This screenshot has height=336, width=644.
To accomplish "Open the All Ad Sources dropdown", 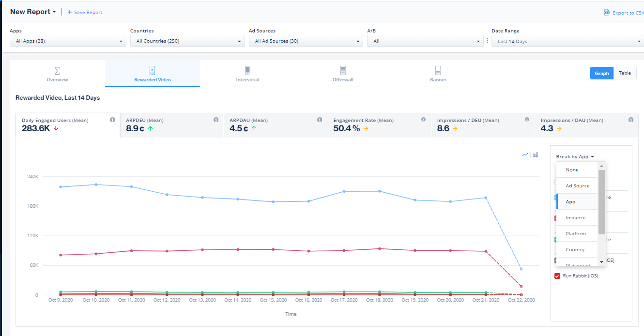I will click(306, 41).
